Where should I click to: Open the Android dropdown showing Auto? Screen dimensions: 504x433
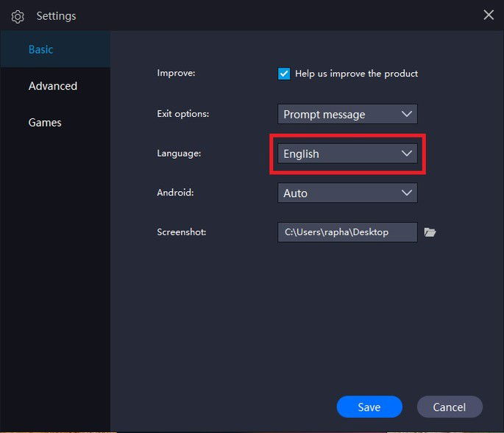click(x=347, y=193)
